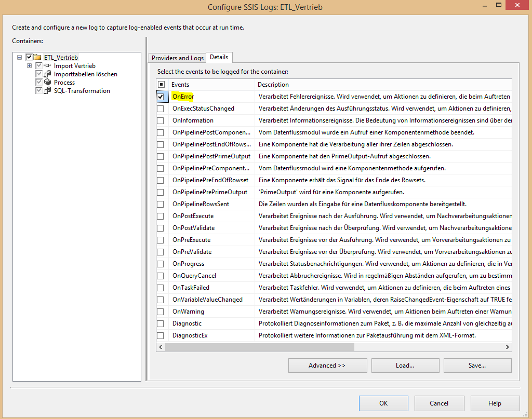The width and height of the screenshot is (532, 419).
Task: Enable the OnPipelinePreComponent event checkbox
Action: click(x=161, y=168)
